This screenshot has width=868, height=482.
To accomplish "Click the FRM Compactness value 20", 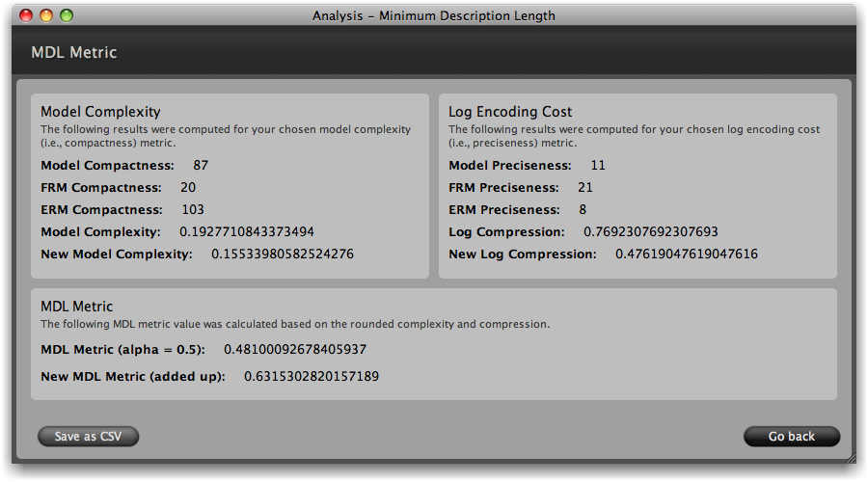I will 188,188.
